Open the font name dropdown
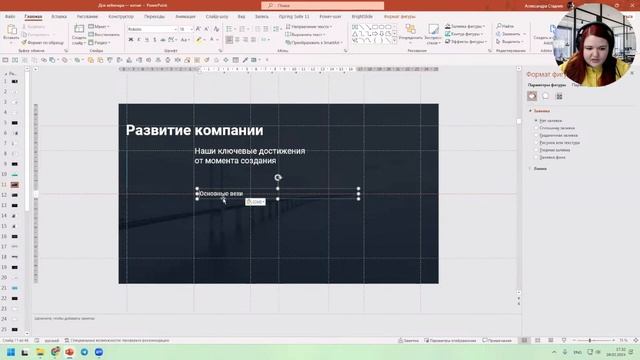 click(x=175, y=29)
